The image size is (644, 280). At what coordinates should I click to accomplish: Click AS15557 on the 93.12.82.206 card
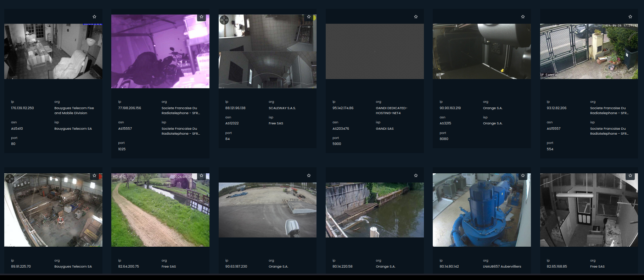click(554, 129)
